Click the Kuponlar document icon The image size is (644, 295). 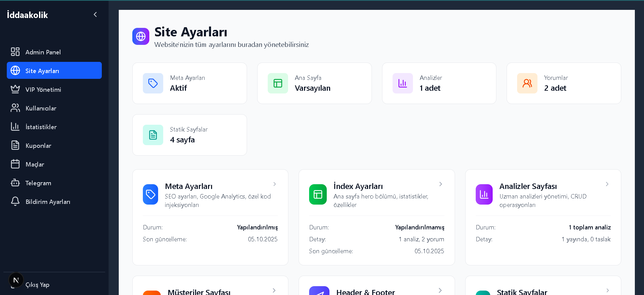pos(15,145)
